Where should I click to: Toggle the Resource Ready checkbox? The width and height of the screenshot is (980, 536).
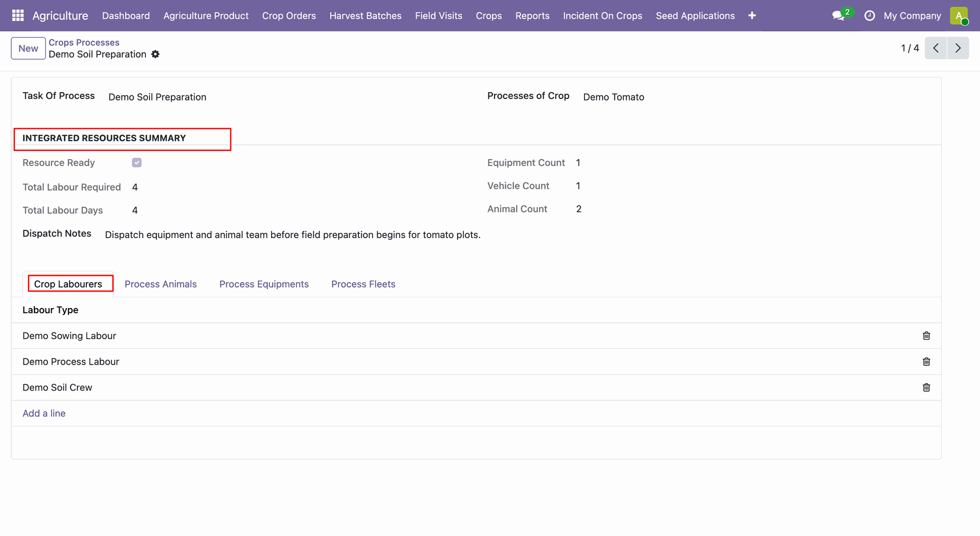[x=137, y=163]
